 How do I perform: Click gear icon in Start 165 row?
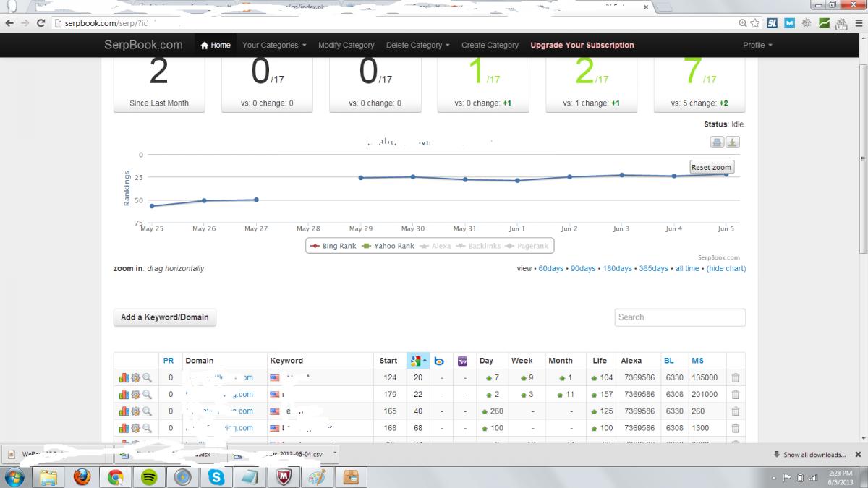pyautogui.click(x=135, y=411)
